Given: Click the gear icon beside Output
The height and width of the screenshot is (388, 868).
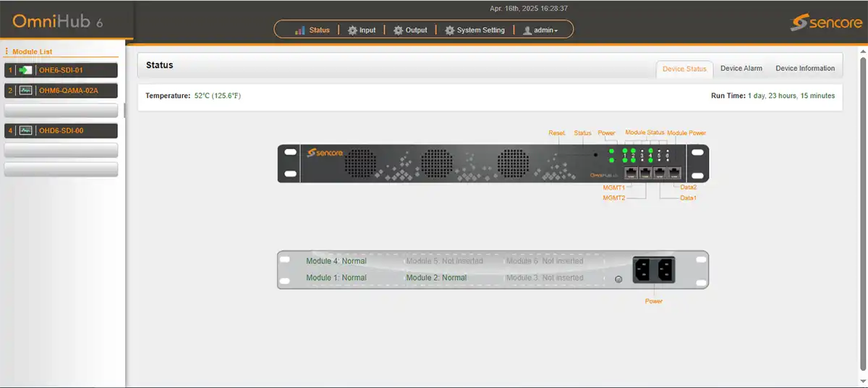Looking at the screenshot, I should [398, 30].
